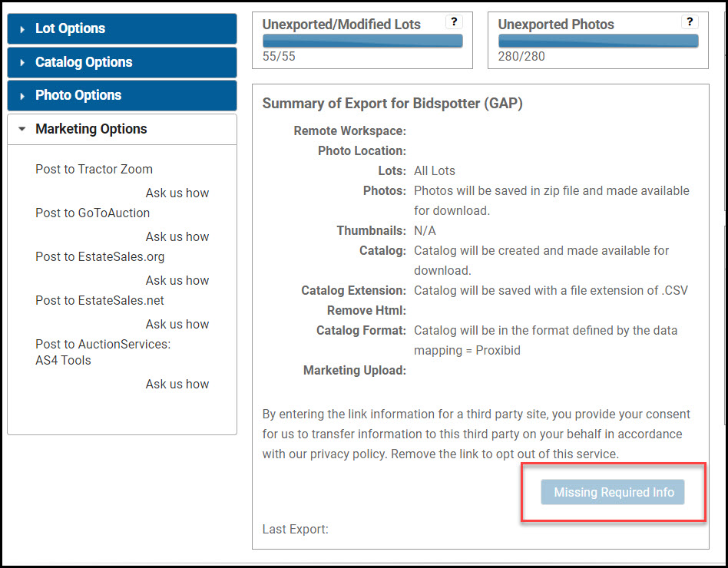This screenshot has height=568, width=728.
Task: Click Ask us how under AS4 Tools
Action: (x=177, y=384)
